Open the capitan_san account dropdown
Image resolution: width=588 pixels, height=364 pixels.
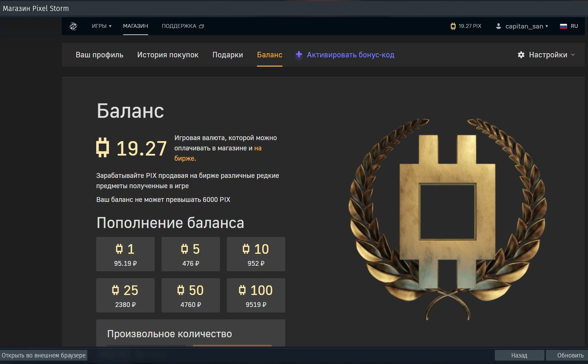[526, 26]
